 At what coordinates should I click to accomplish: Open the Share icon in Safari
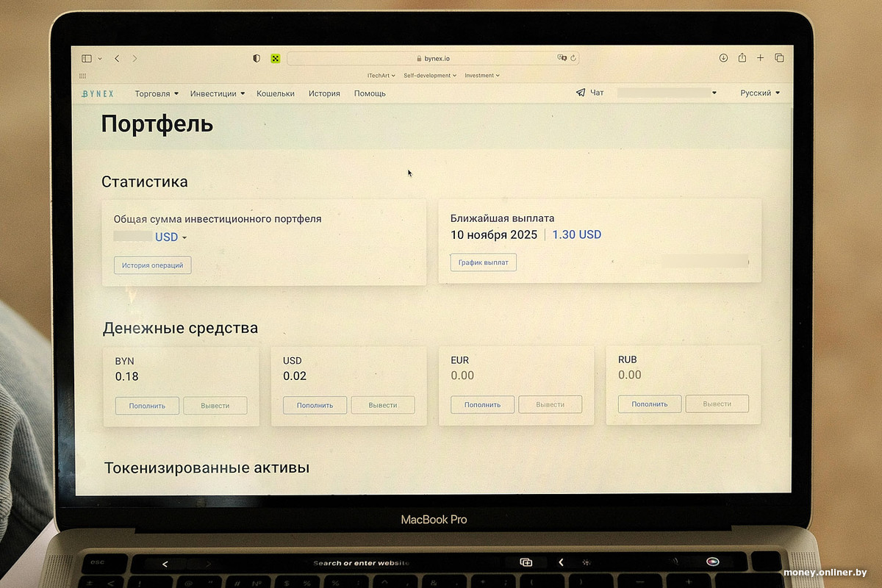(742, 57)
